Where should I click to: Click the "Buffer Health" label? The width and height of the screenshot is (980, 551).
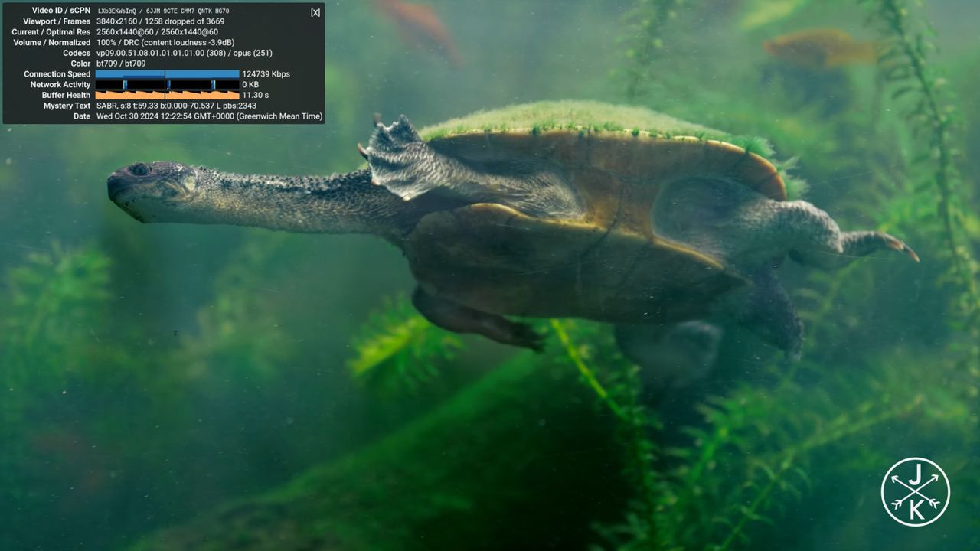(66, 96)
